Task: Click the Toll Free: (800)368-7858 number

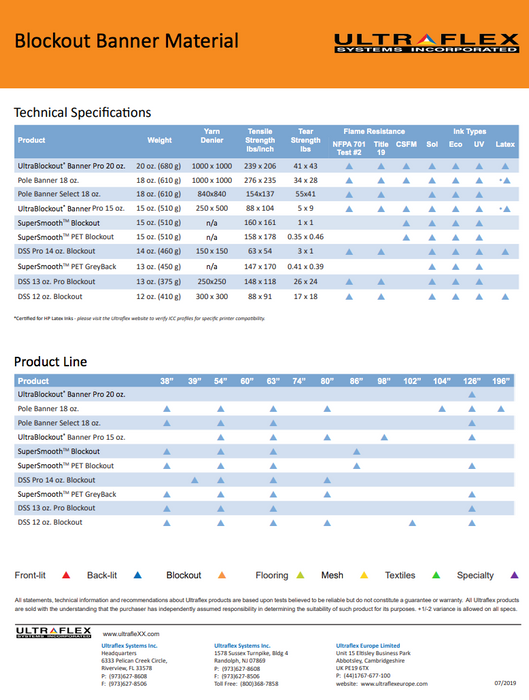Action: pos(246,683)
